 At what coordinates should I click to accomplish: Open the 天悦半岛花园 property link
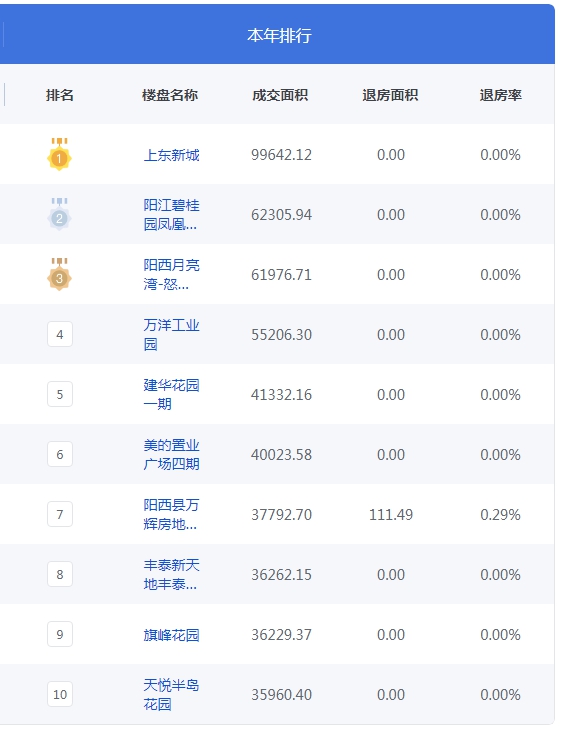coord(172,695)
